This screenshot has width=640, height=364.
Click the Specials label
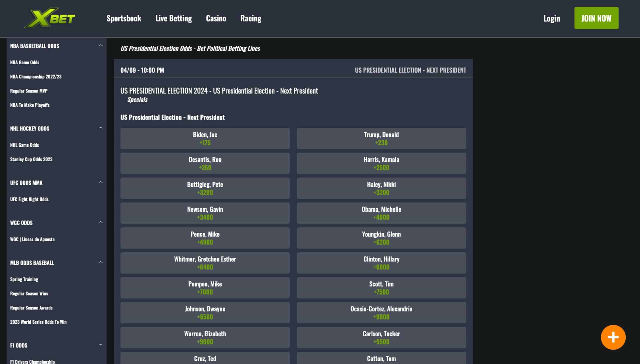(x=137, y=100)
